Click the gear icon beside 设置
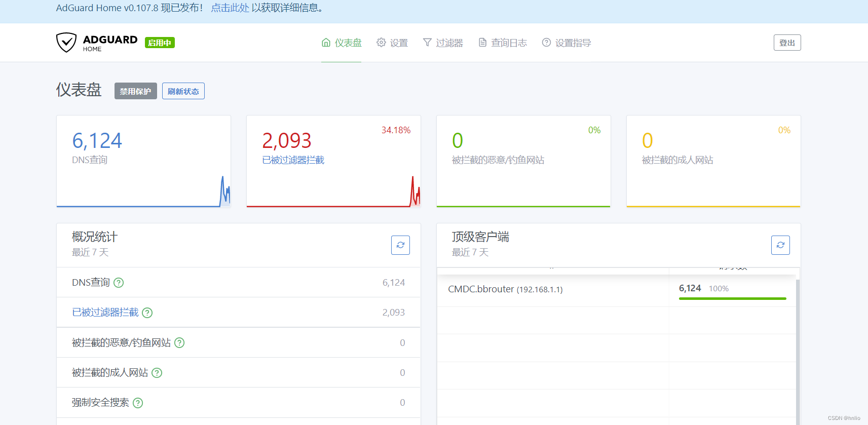Screen dimensions: 868x425 click(381, 43)
